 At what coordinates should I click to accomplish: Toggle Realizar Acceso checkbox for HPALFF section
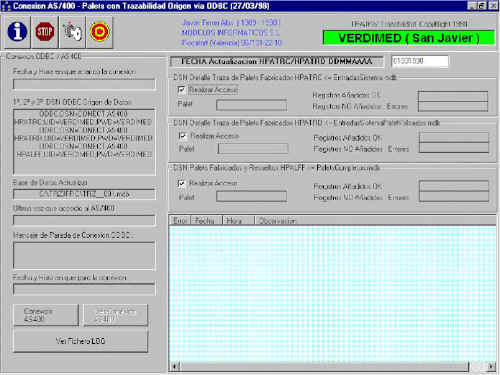(181, 183)
